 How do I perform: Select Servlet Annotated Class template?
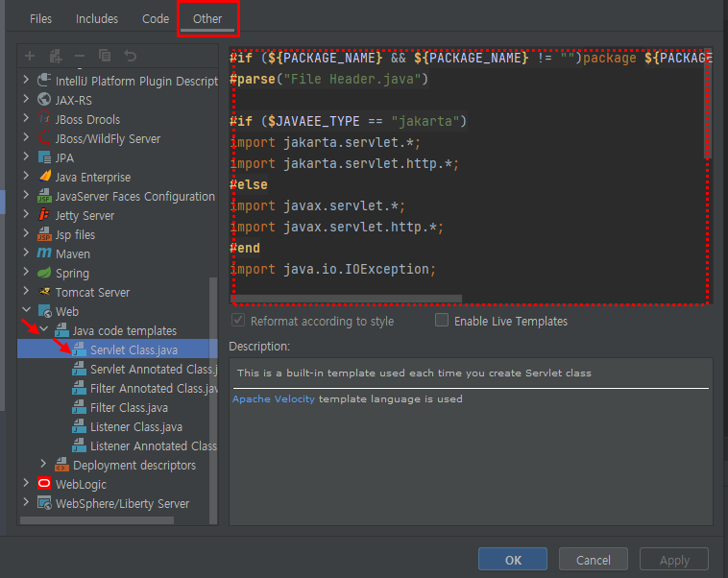point(154,369)
